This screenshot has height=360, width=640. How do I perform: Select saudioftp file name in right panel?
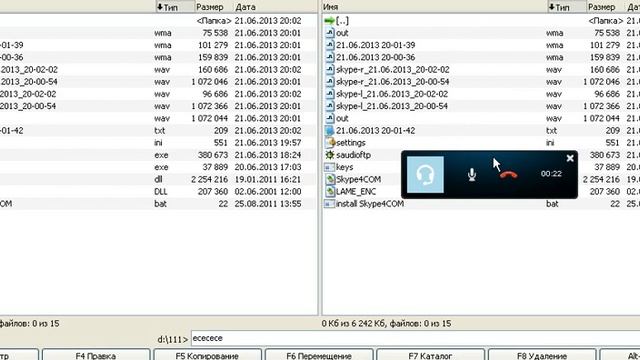[353, 155]
